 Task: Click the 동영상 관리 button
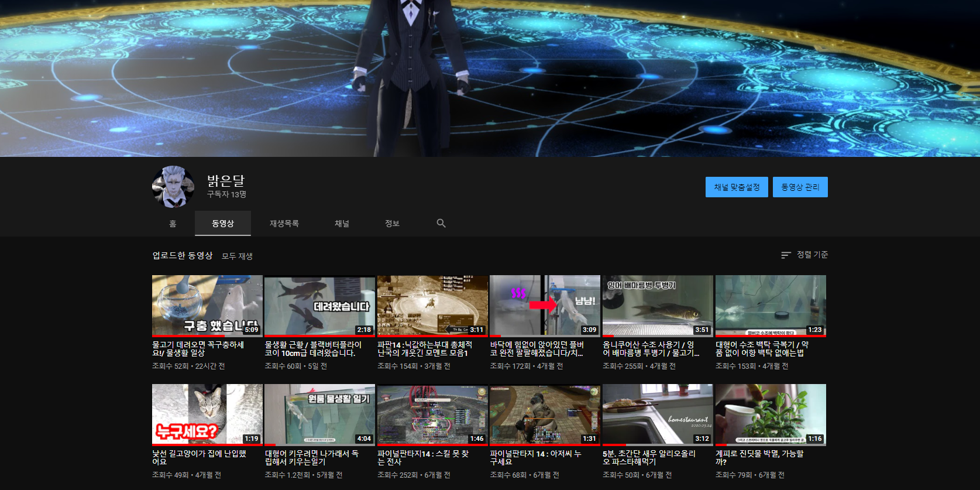click(x=800, y=187)
